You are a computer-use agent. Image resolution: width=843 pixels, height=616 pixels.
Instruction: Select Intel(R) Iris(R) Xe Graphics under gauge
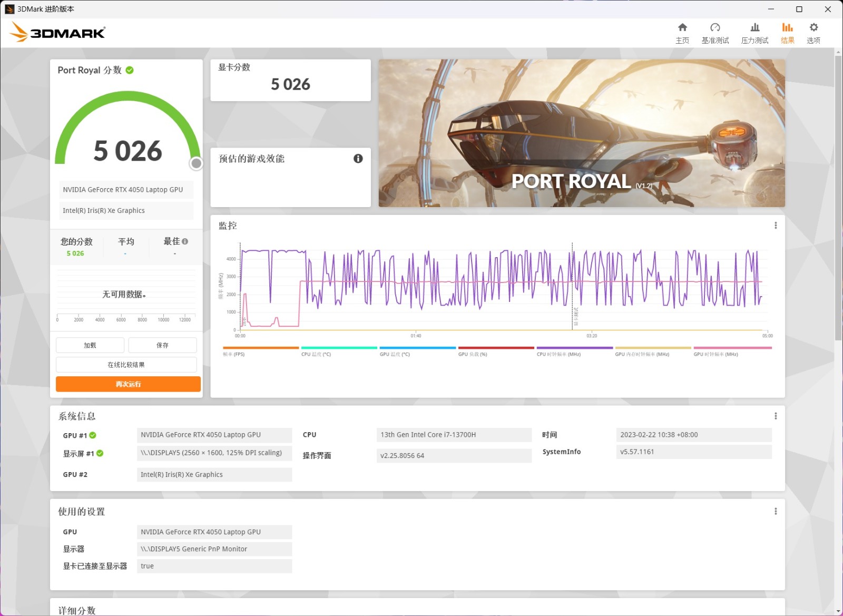click(x=126, y=210)
